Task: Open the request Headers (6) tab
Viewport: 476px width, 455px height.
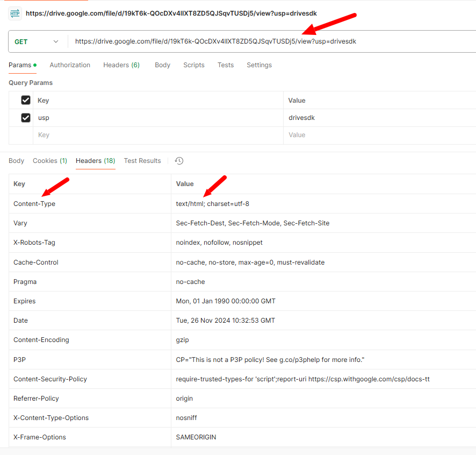Action: pyautogui.click(x=121, y=65)
